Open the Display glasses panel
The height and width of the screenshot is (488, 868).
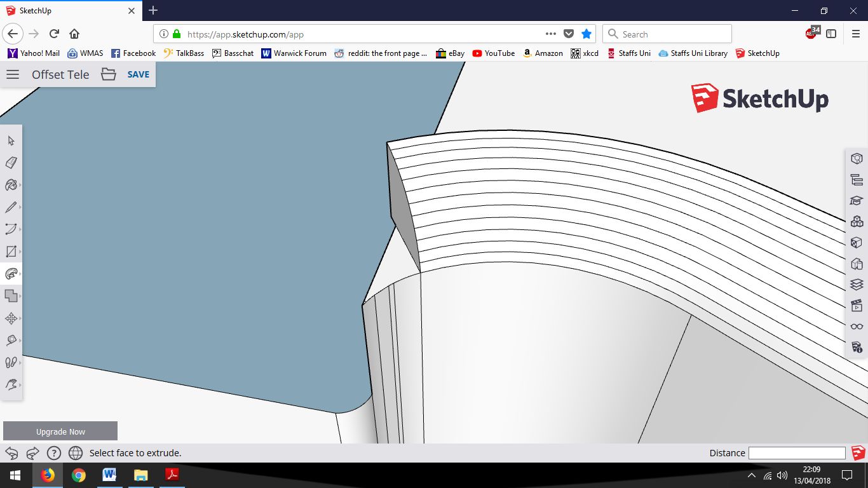(857, 327)
